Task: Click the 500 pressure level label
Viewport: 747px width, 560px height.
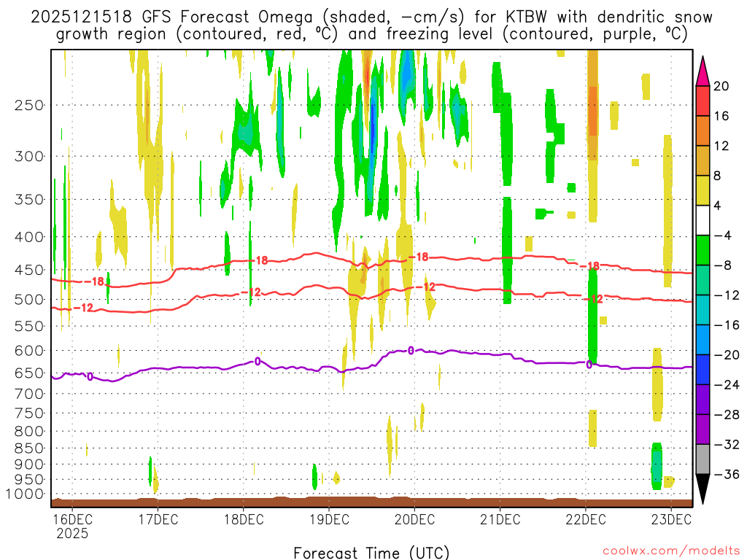Action: click(29, 300)
